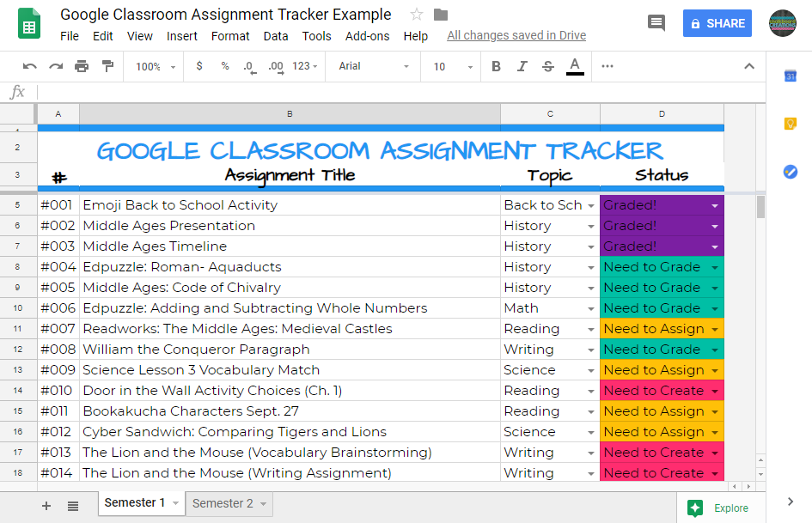This screenshot has height=523, width=812.
Task: Toggle bold formatting
Action: (496, 66)
